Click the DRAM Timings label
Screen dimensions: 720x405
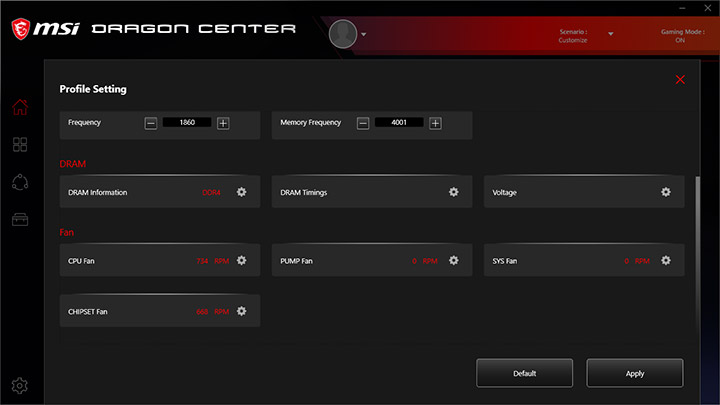304,192
